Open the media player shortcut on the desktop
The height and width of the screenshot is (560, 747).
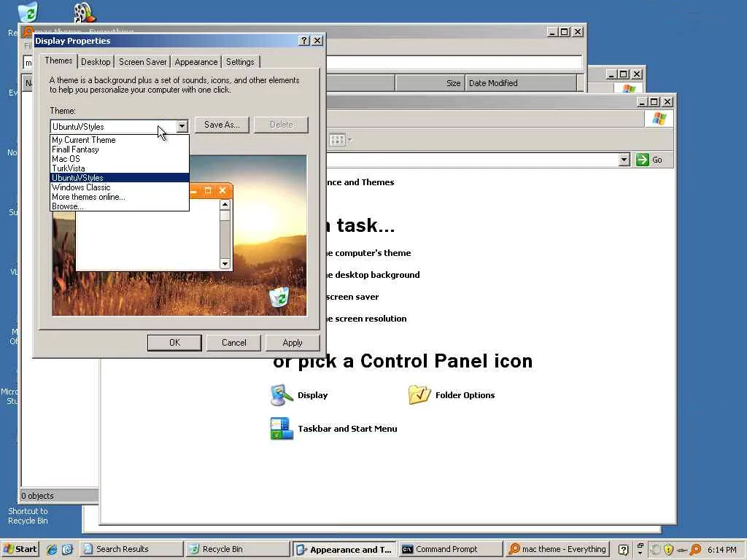tap(85, 12)
